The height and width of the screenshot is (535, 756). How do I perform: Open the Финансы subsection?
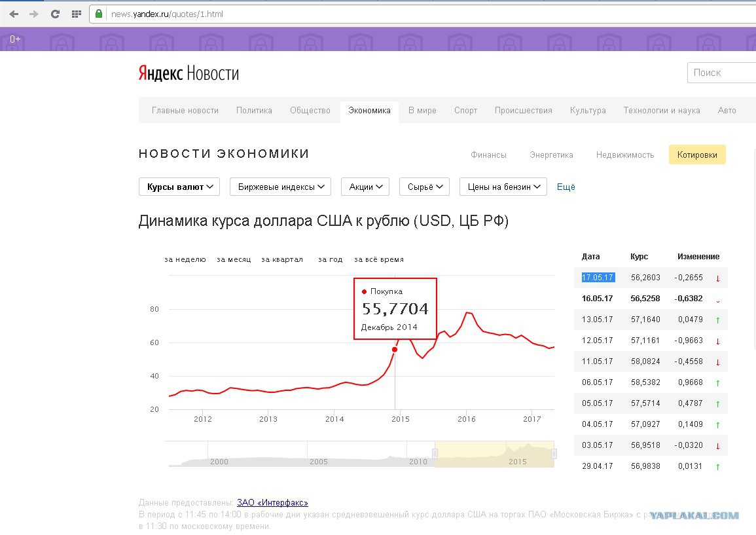click(x=488, y=155)
